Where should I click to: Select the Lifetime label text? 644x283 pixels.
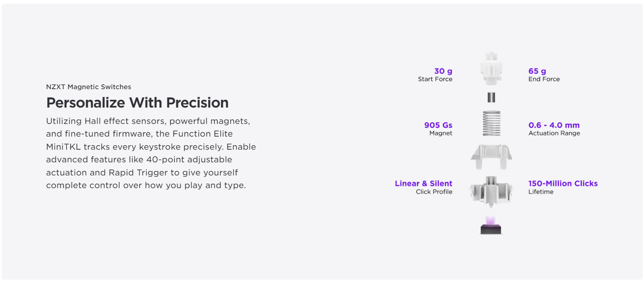pos(541,192)
